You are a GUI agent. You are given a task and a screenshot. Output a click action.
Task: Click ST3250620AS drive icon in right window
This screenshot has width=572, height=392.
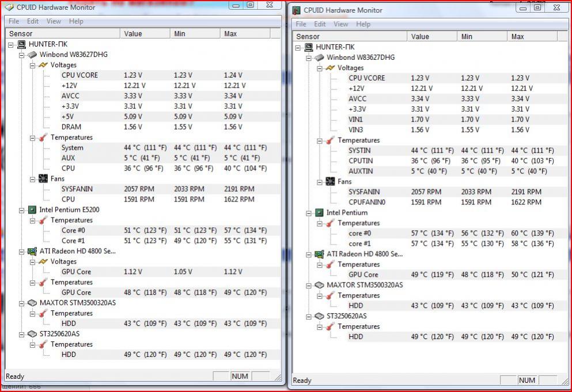tap(319, 316)
